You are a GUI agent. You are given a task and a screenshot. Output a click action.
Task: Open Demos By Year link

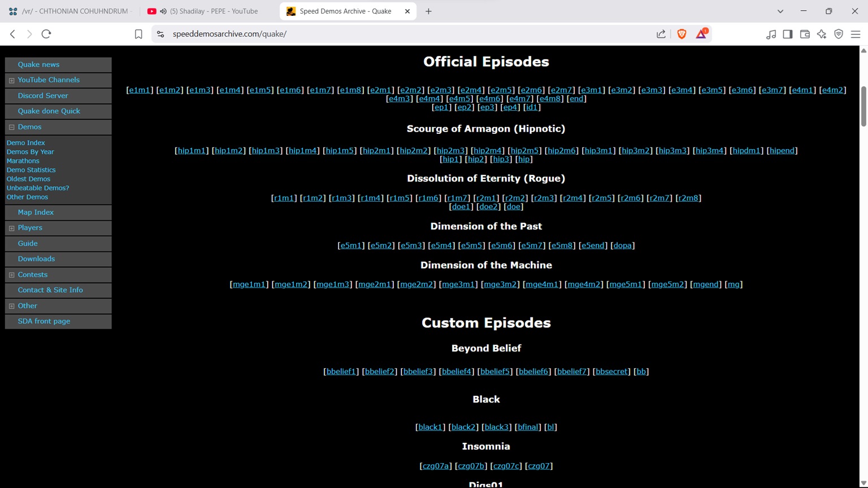click(30, 152)
